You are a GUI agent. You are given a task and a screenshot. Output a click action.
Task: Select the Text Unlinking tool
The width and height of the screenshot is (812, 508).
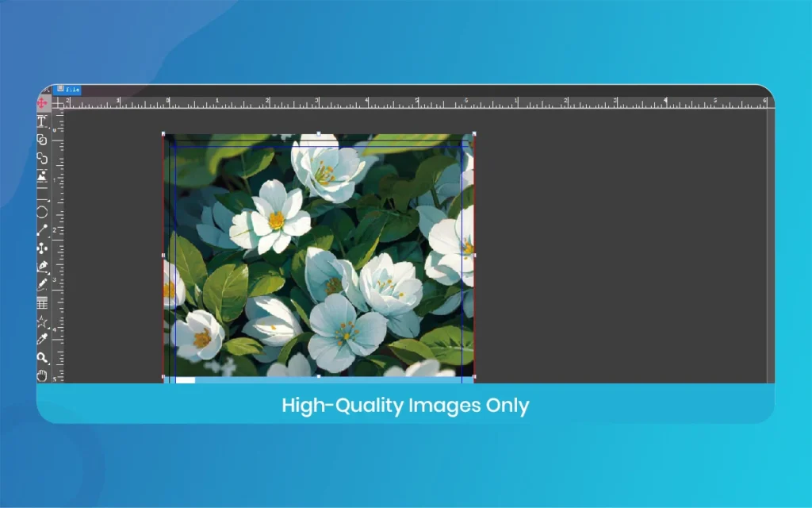click(43, 158)
